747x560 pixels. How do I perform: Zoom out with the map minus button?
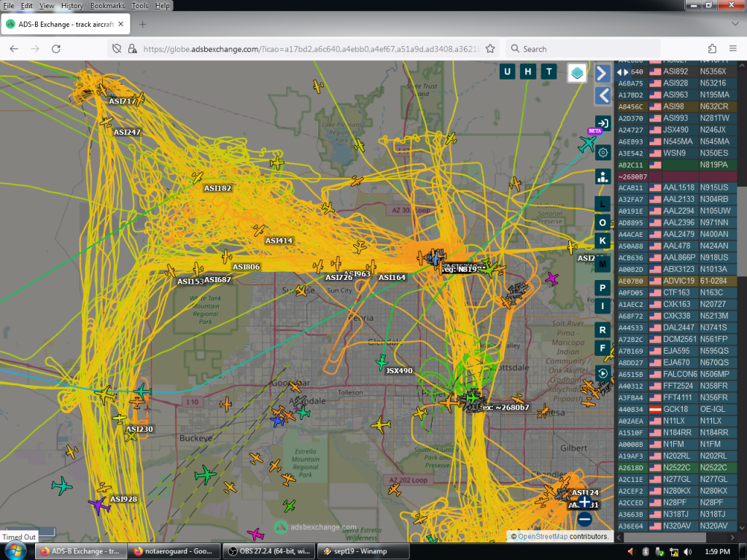tap(584, 519)
